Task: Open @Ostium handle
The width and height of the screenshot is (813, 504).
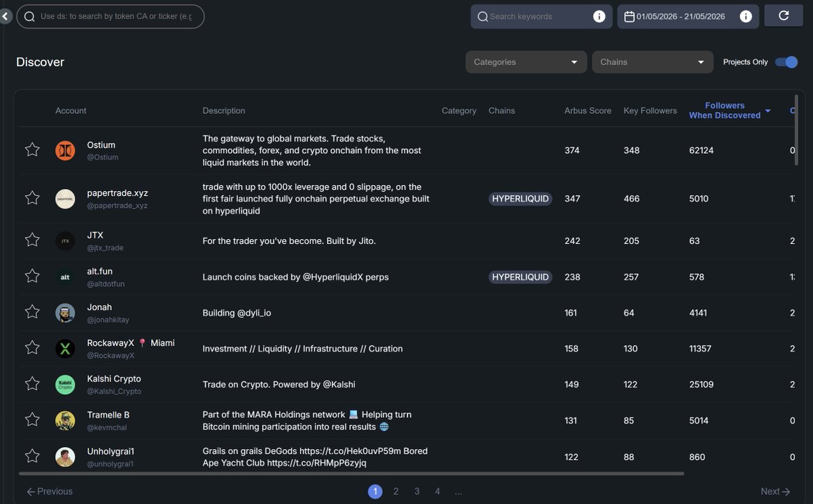Action: (x=103, y=157)
